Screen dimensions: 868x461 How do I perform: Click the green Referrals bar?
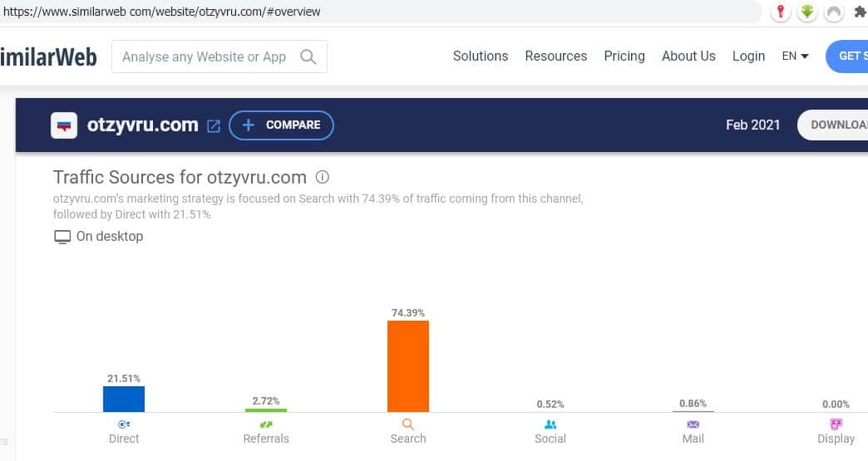pos(266,410)
